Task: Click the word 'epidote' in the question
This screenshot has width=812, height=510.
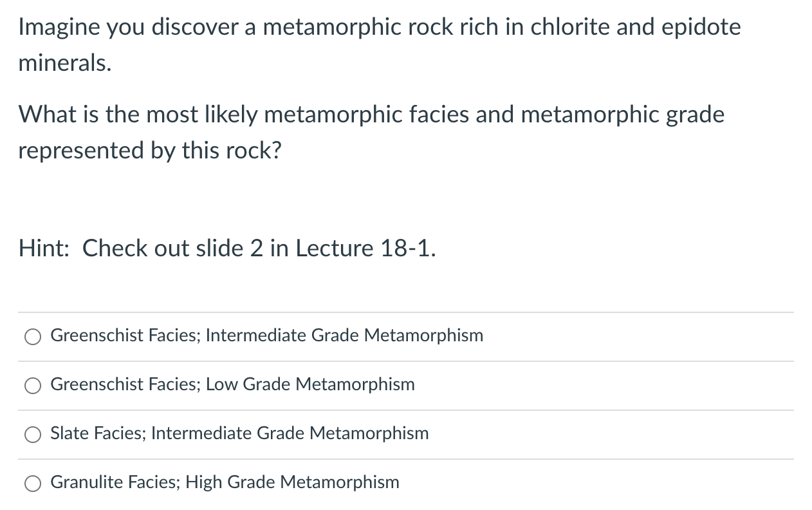Action: tap(704, 28)
